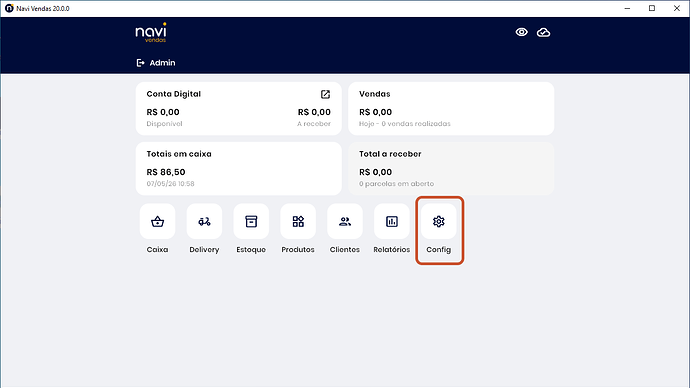Click the Delivery label
Viewport: 690px width, 388px height.
[204, 249]
